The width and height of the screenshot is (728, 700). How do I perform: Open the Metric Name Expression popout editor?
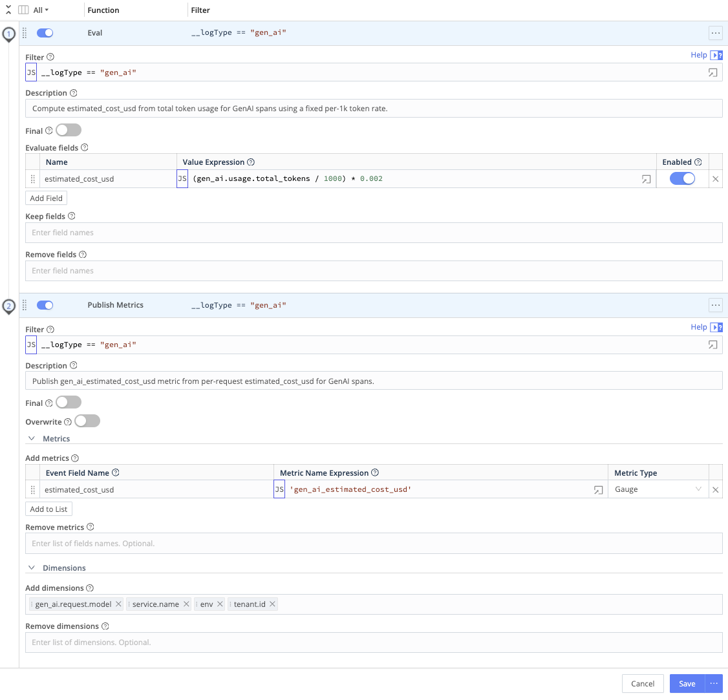click(597, 490)
